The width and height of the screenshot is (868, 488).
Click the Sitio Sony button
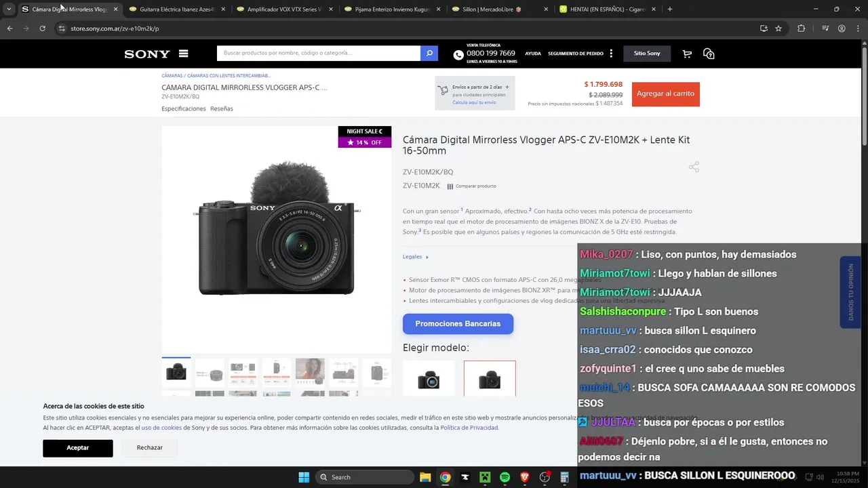tap(647, 54)
